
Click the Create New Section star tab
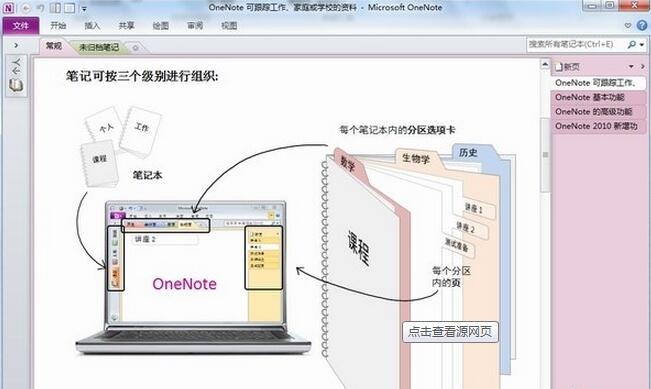coord(135,48)
